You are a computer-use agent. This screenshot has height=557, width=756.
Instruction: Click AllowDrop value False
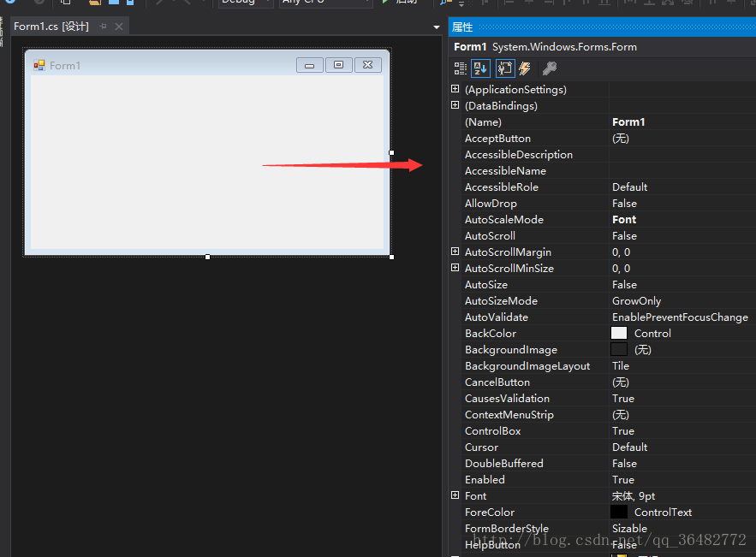tap(624, 204)
